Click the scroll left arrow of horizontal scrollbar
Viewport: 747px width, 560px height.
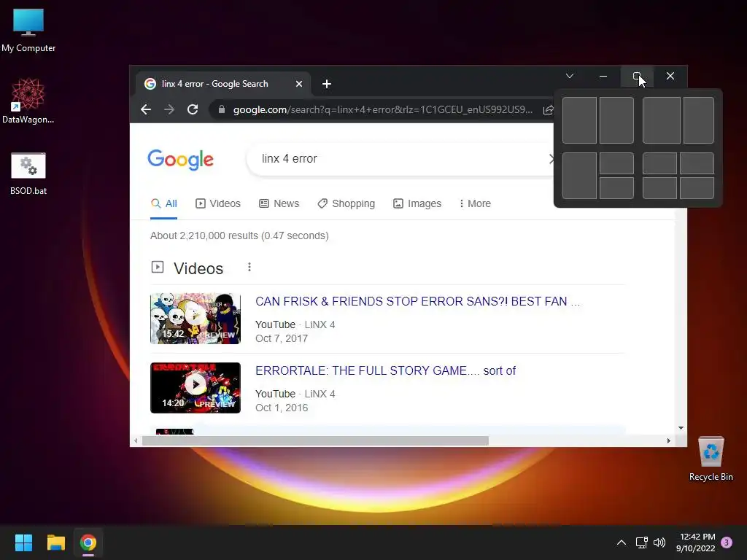(x=136, y=441)
